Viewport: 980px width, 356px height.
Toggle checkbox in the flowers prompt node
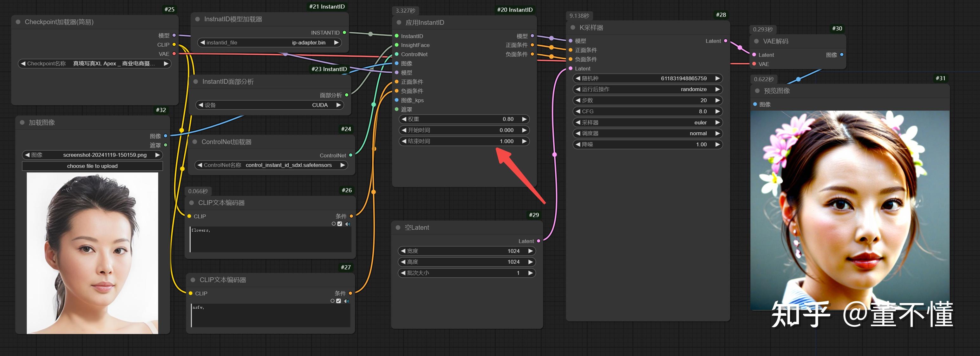[x=340, y=224]
